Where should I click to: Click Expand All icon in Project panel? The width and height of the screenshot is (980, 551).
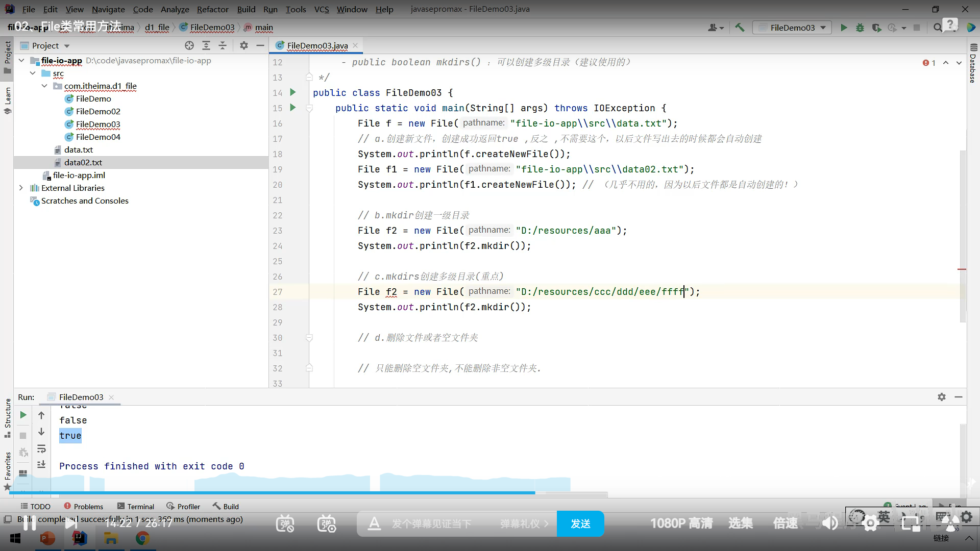(x=206, y=45)
